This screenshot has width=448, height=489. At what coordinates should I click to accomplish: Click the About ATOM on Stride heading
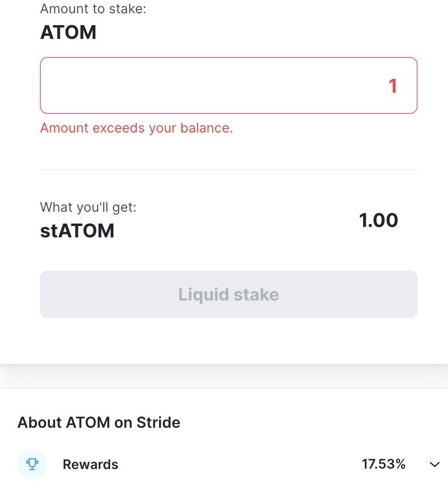(x=99, y=423)
